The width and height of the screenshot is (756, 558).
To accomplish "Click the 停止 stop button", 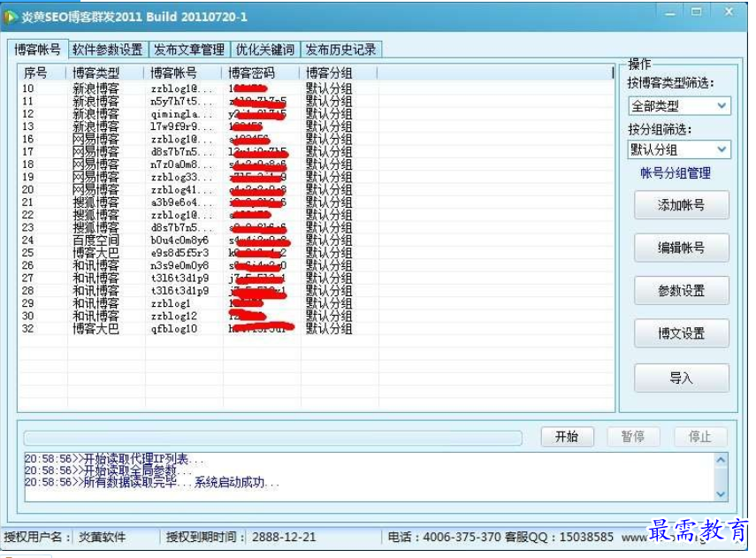I will coord(699,437).
